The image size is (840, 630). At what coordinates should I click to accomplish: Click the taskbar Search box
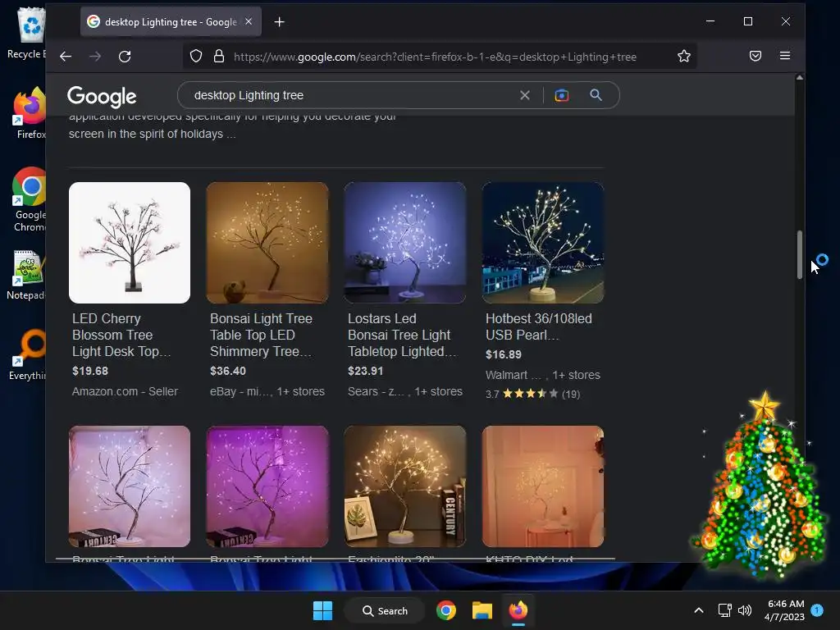coord(385,610)
